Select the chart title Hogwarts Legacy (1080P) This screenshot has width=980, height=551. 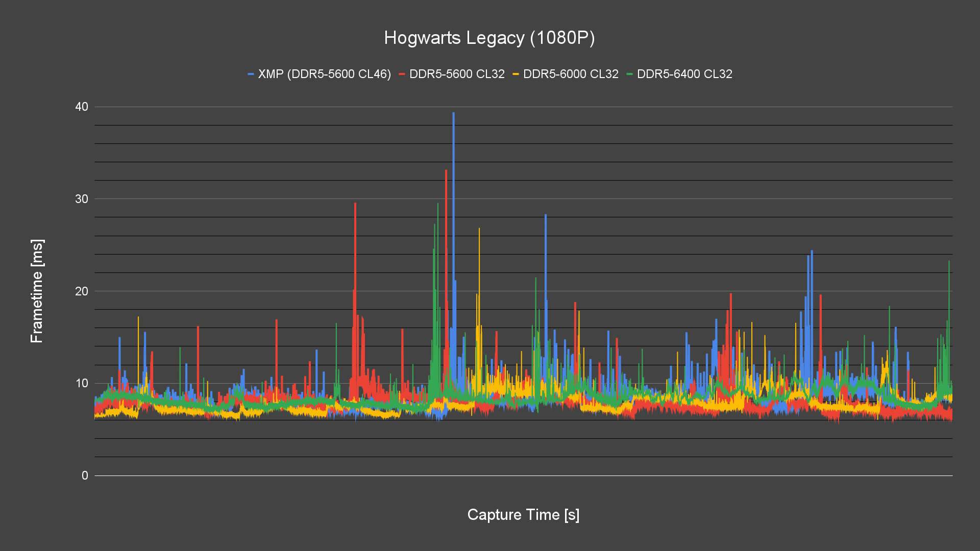point(490,37)
